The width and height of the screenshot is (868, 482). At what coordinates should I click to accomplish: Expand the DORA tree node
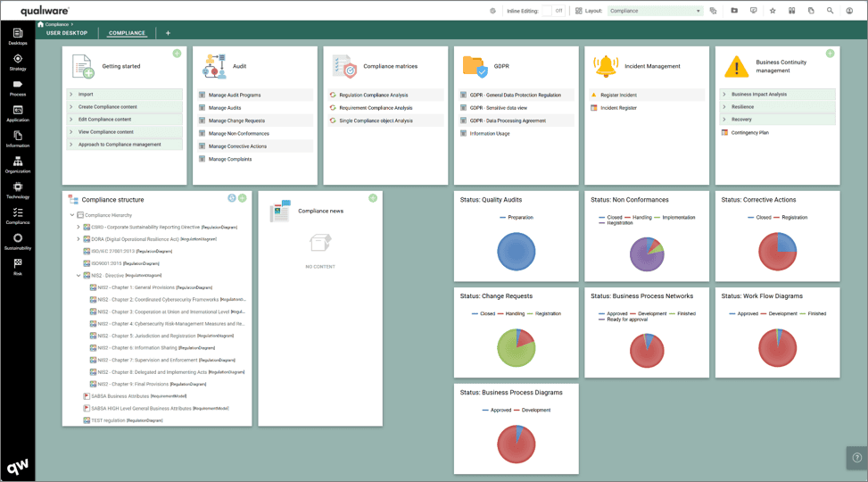click(x=79, y=239)
